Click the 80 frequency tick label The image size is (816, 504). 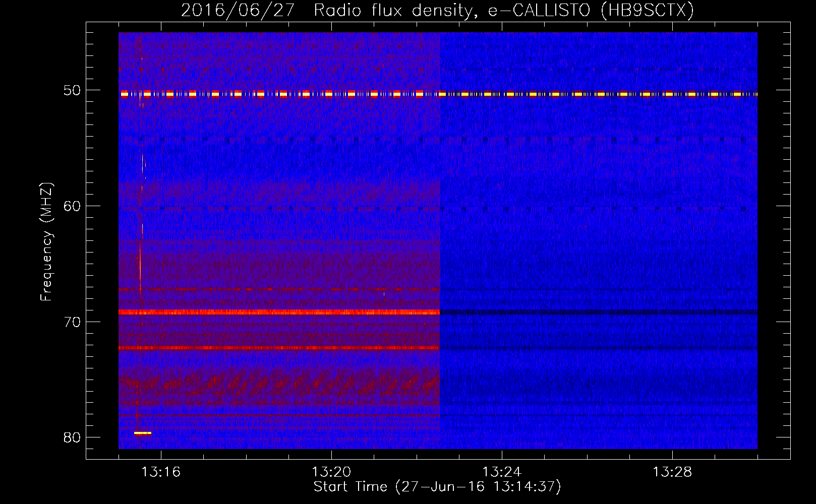point(72,437)
